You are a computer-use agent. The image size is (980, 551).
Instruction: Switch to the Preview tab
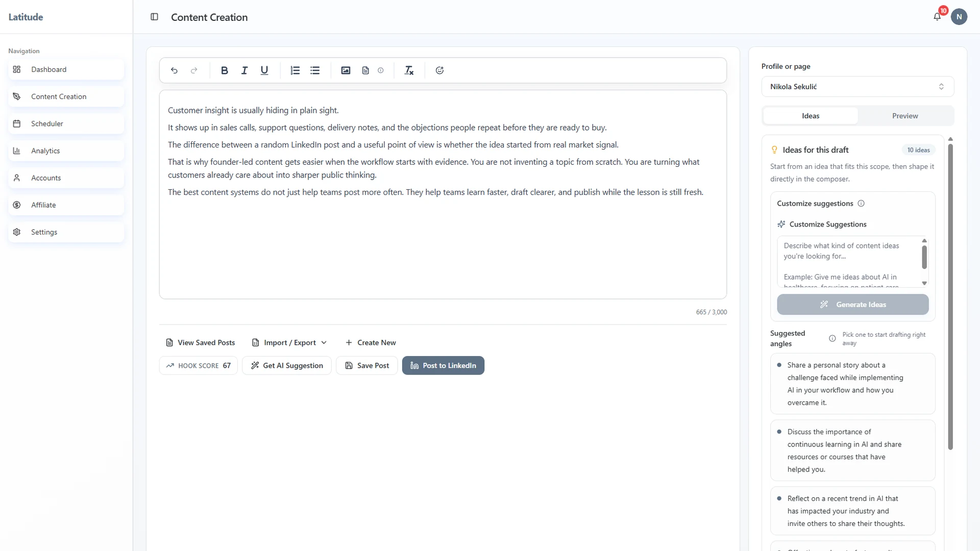(x=905, y=116)
